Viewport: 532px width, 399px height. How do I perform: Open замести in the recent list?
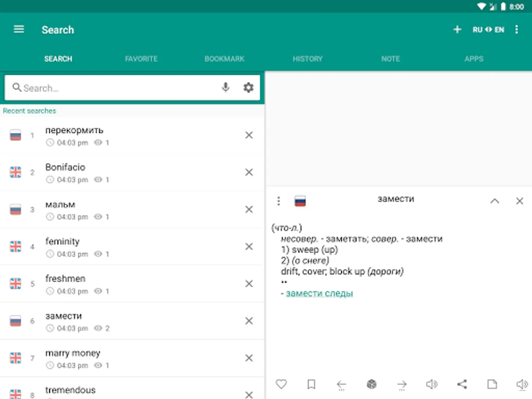coord(132,321)
